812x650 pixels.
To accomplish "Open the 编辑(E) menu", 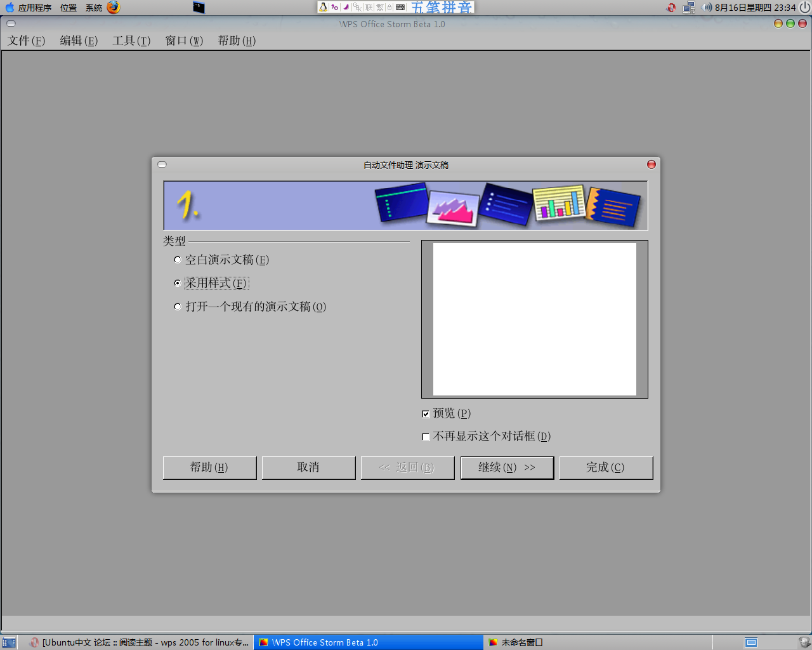I will (x=79, y=41).
